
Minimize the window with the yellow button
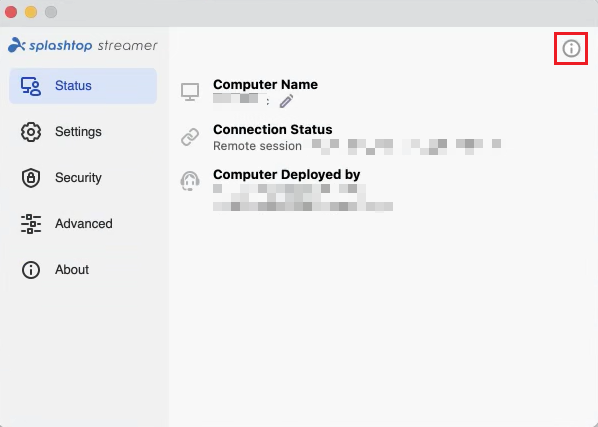[x=31, y=12]
